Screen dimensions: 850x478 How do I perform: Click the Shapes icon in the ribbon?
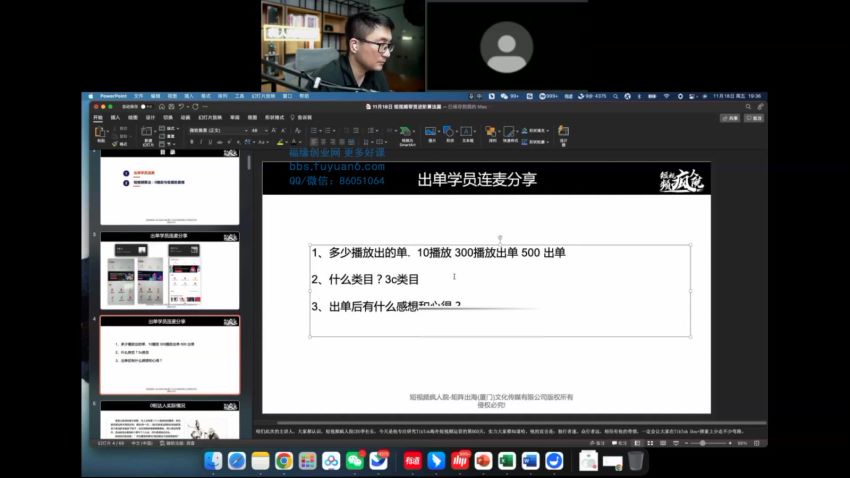(x=449, y=132)
